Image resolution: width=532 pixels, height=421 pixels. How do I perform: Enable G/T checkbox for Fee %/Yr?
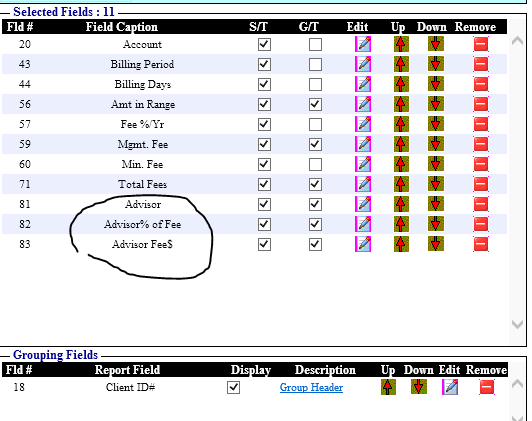pyautogui.click(x=315, y=124)
